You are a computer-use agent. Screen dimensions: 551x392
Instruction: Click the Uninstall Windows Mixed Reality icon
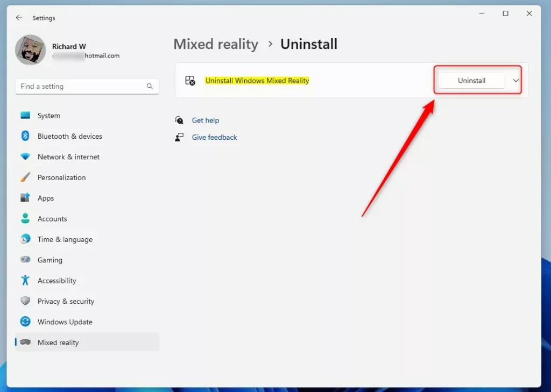190,81
